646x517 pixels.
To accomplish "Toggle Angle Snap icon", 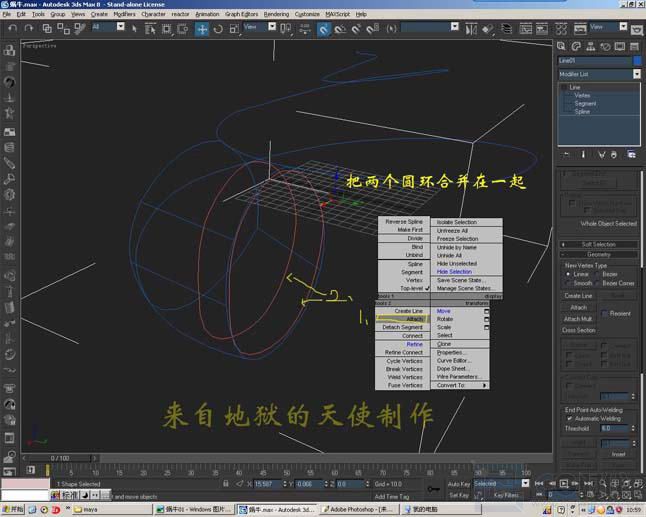I will point(340,29).
